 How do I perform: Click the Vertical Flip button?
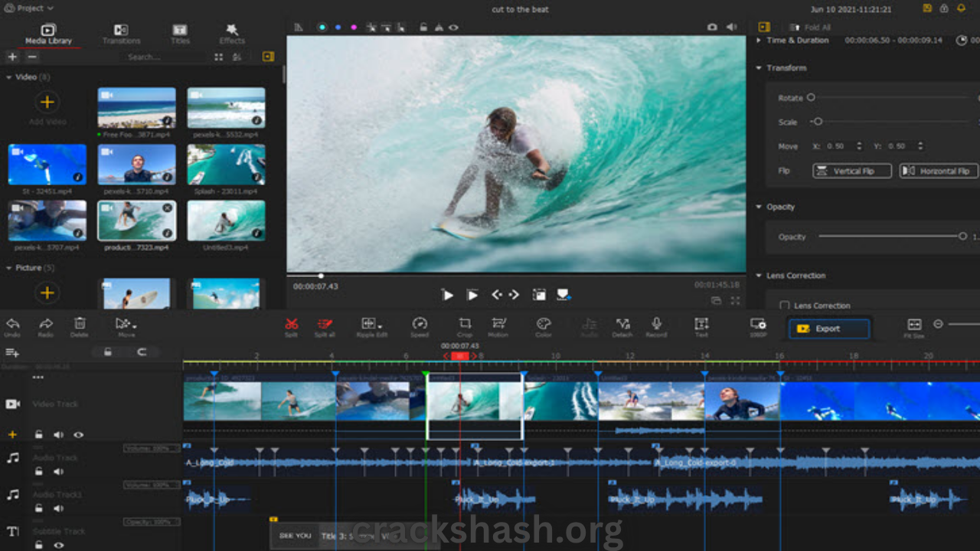852,171
